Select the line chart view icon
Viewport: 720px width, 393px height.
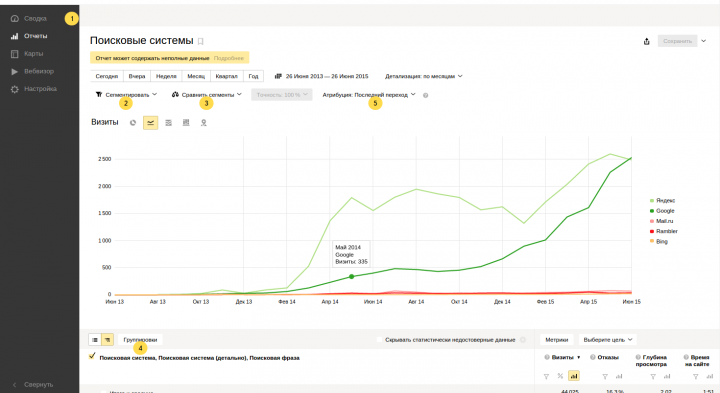[151, 123]
